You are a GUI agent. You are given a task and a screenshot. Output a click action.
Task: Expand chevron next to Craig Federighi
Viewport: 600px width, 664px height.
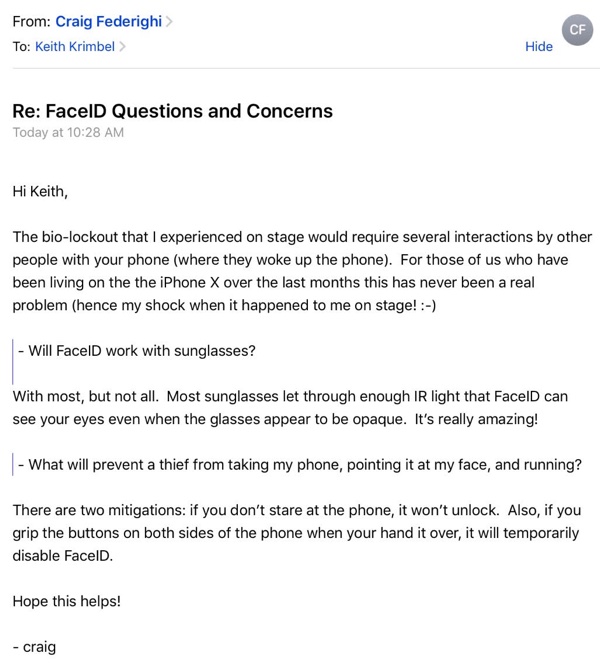pos(169,21)
